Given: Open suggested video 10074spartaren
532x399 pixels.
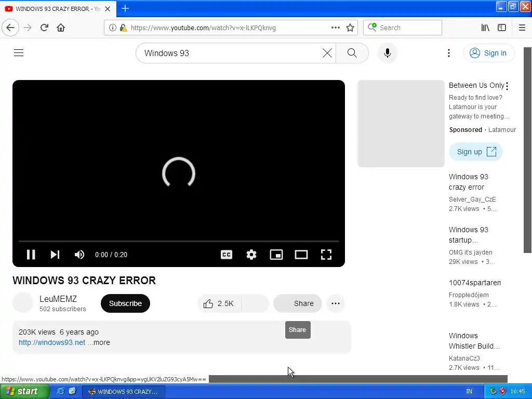Looking at the screenshot, I should (475, 283).
